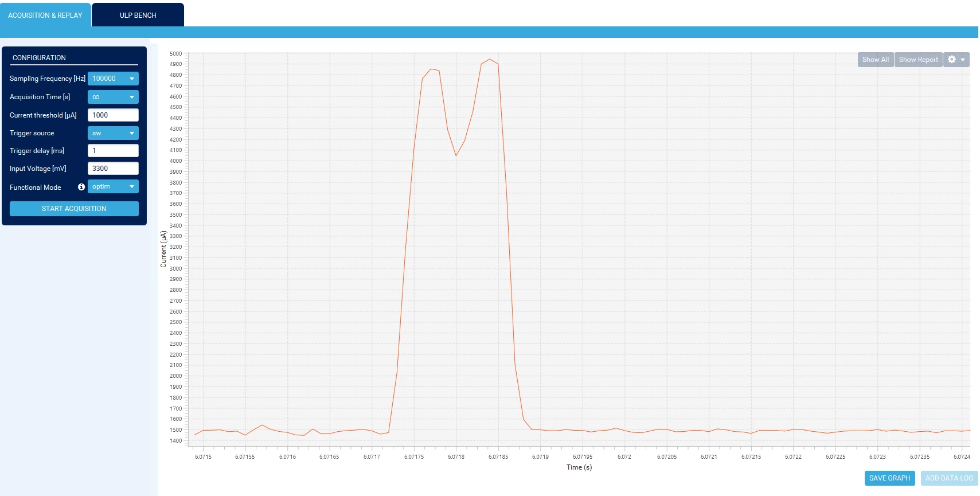Expand the Sampling Frequency dropdown
The height and width of the screenshot is (496, 980).
click(x=113, y=79)
